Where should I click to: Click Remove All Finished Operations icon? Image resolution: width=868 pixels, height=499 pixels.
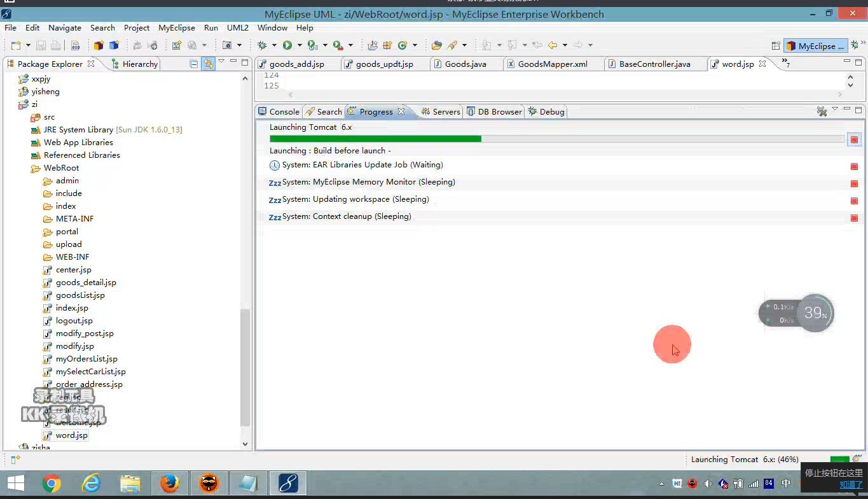(x=822, y=111)
